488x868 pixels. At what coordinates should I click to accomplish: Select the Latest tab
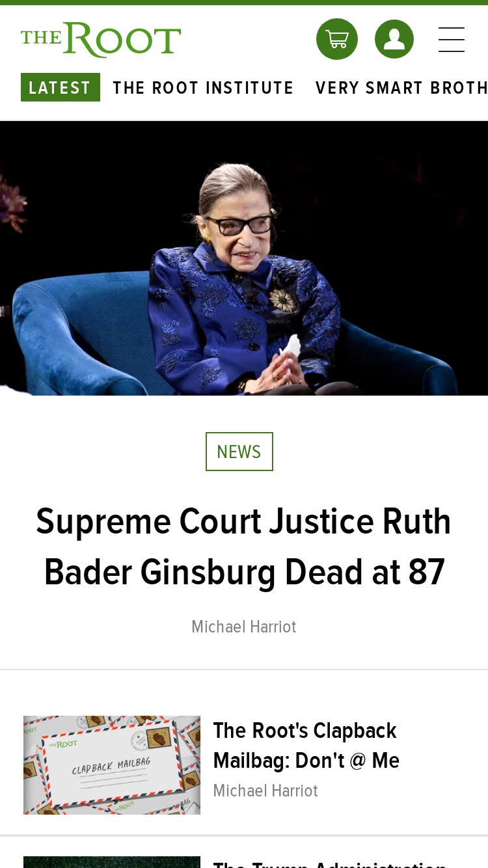click(x=61, y=87)
